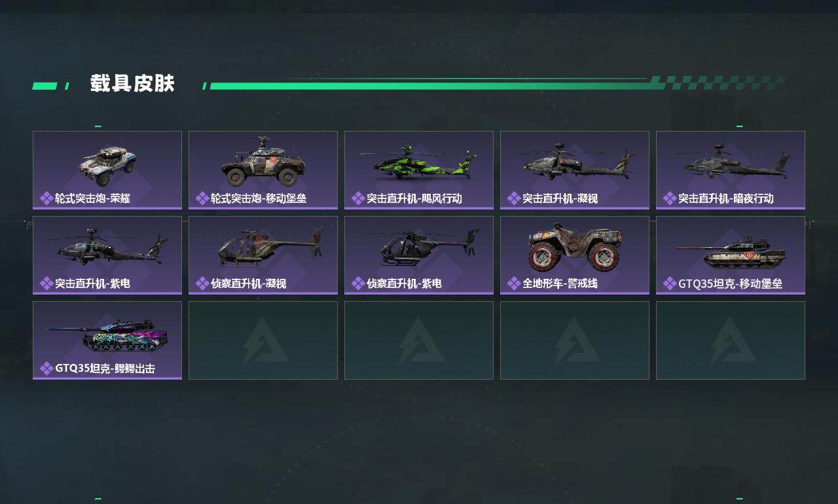
Task: Select the 轮式突击炮-移动堡垒 skin card
Action: [x=263, y=170]
